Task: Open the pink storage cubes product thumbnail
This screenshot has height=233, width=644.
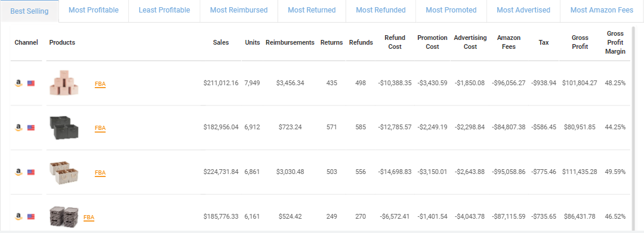Action: [x=64, y=83]
